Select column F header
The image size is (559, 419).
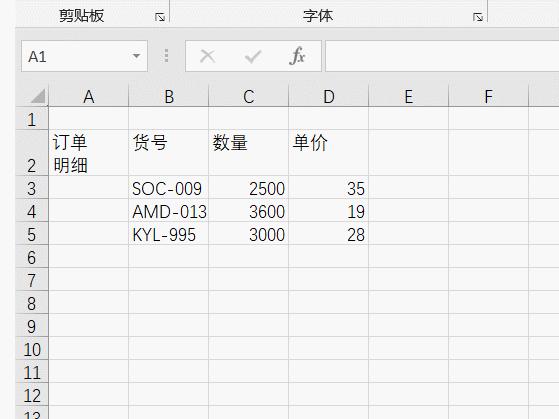(x=488, y=96)
